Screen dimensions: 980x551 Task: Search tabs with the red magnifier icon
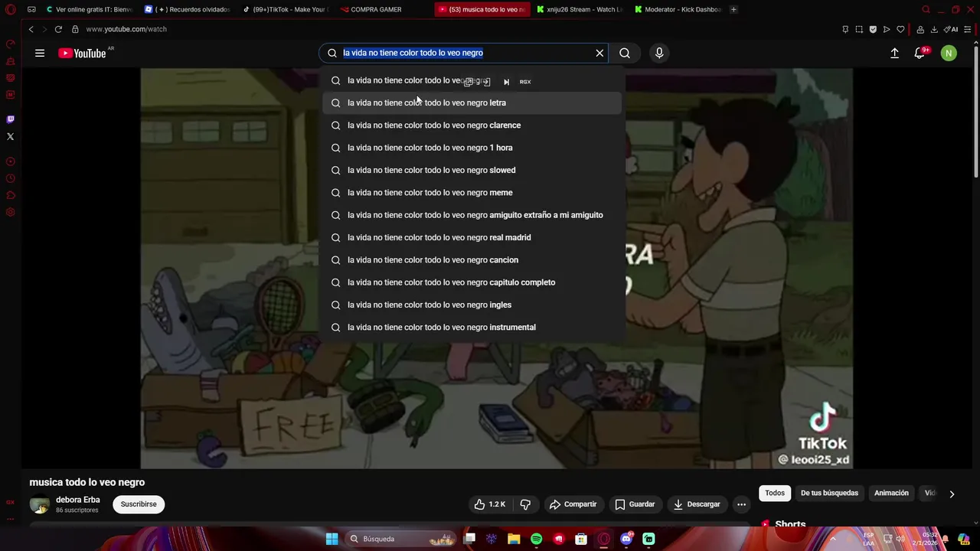926,9
